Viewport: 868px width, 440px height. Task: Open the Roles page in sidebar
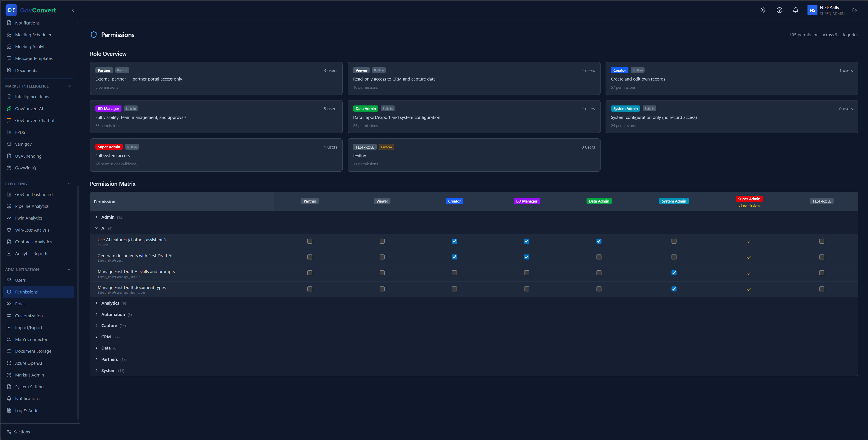click(x=38, y=304)
